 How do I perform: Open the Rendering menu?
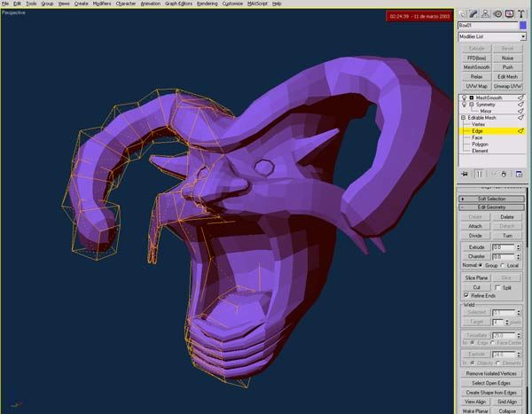coord(207,4)
